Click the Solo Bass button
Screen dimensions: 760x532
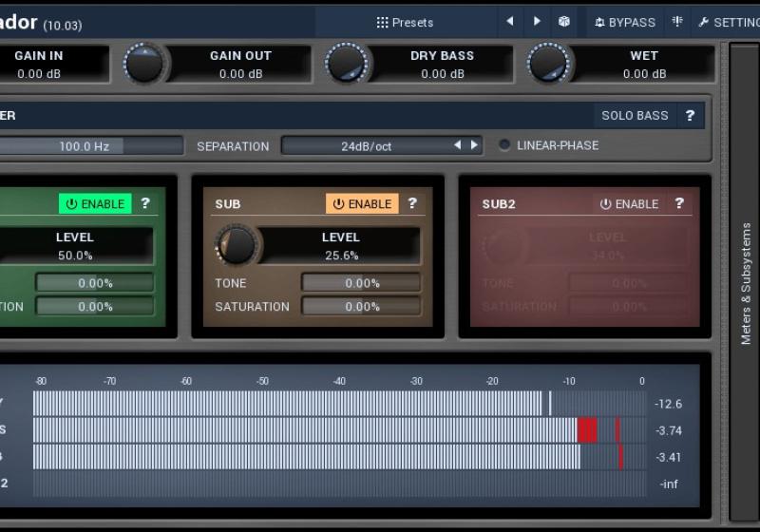[x=635, y=116]
